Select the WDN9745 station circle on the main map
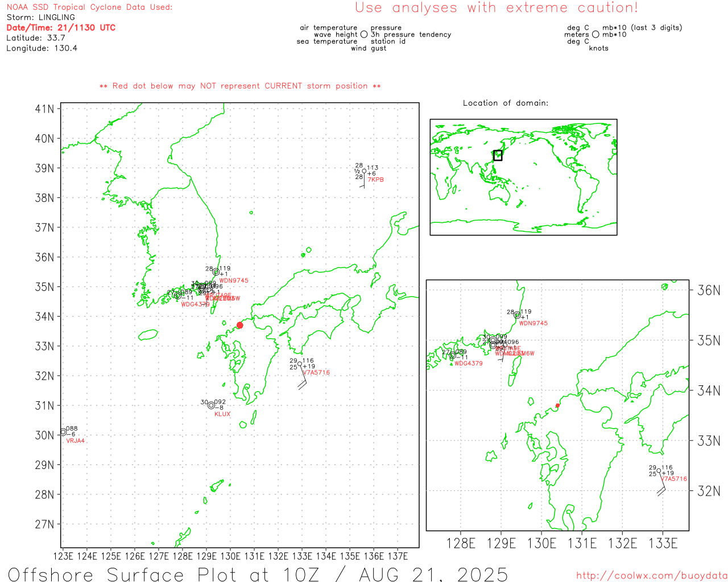 point(216,272)
